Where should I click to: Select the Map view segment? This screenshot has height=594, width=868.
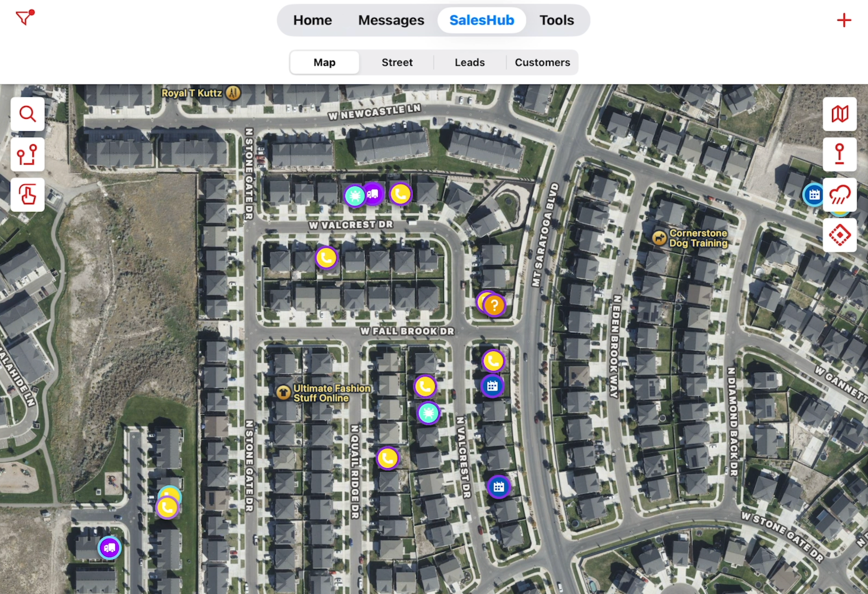coord(325,63)
